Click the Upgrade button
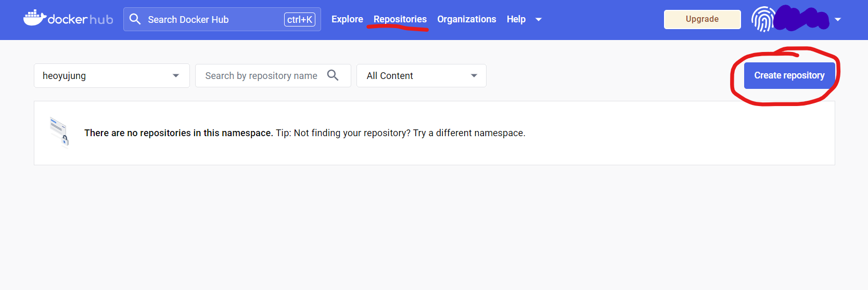The image size is (868, 290). (702, 19)
